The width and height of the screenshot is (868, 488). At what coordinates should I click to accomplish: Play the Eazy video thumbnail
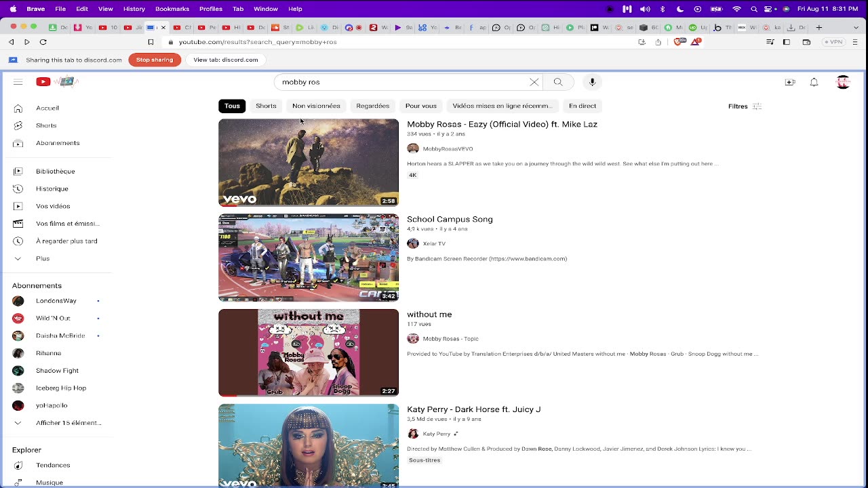(x=309, y=163)
